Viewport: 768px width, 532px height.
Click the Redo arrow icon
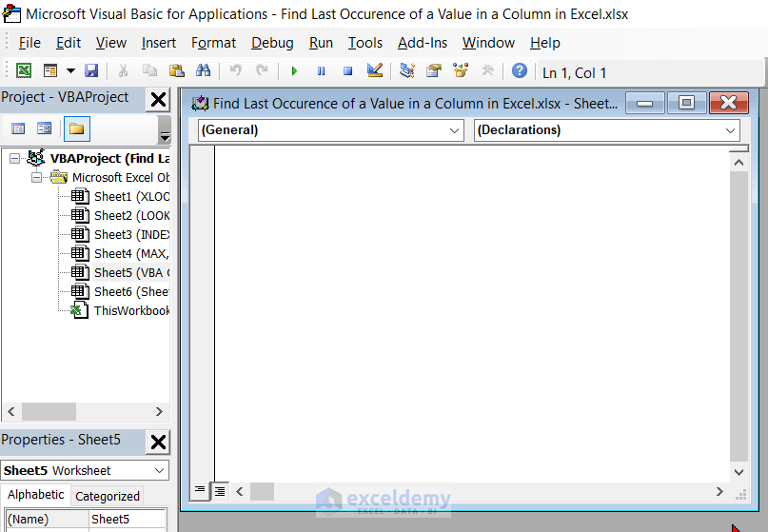pyautogui.click(x=262, y=71)
